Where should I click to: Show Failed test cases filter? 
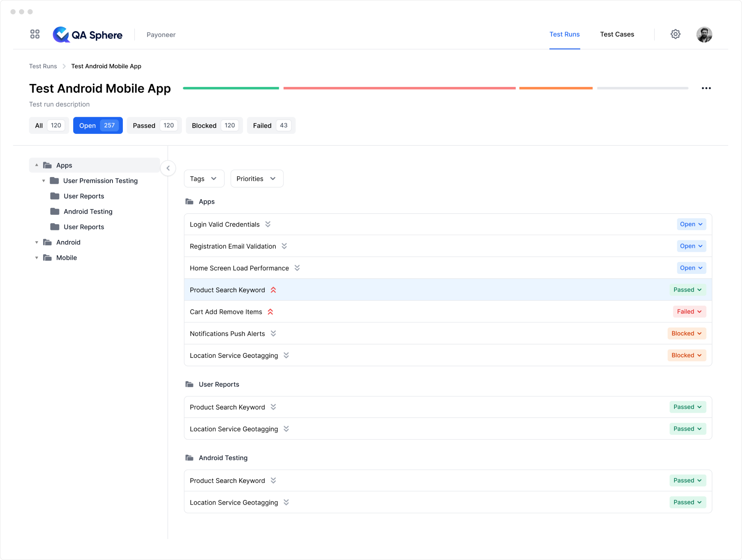click(x=271, y=126)
